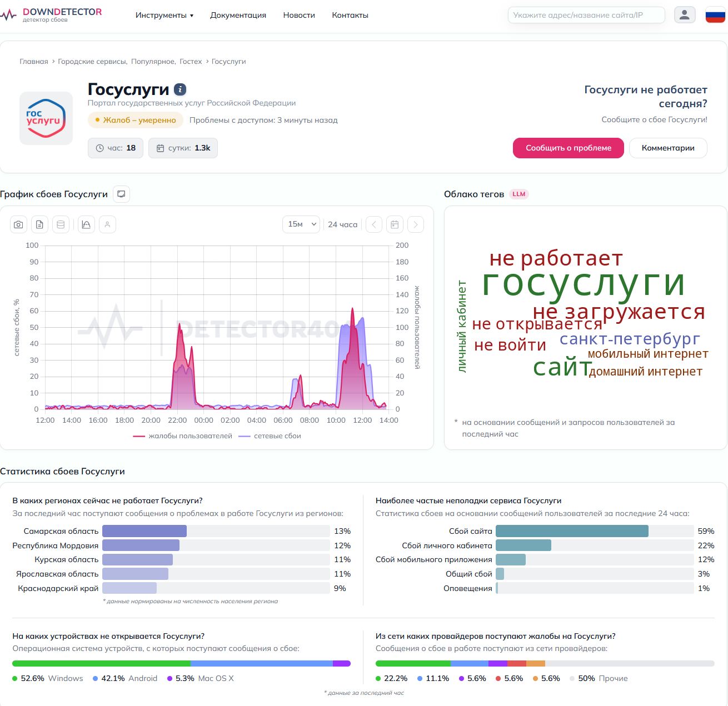The height and width of the screenshot is (706, 728).
Task: Click the camera screenshot icon on chart
Action: [18, 224]
